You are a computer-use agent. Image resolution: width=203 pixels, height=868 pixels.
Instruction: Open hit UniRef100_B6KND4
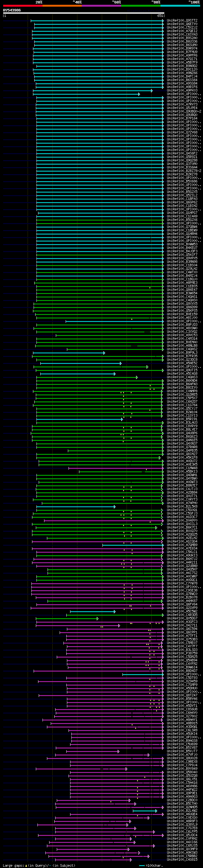tap(182, 381)
